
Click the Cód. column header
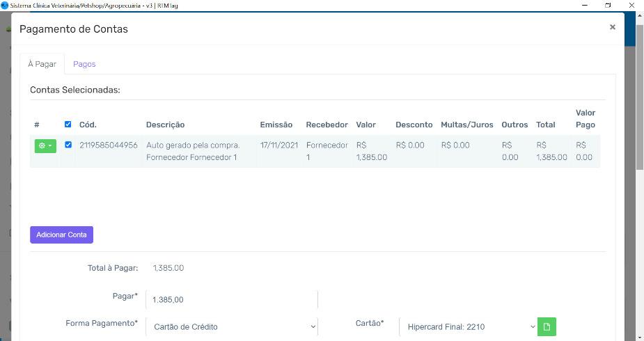[88, 125]
